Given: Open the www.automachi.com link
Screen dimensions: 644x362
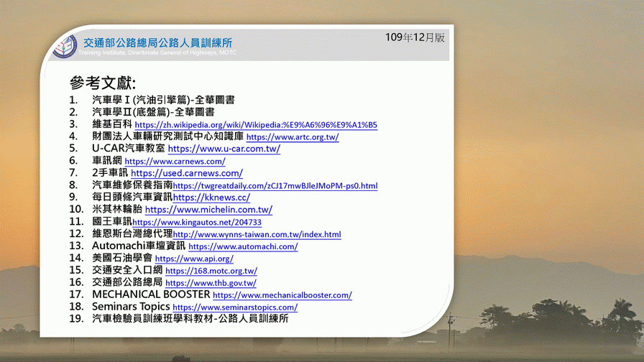Looking at the screenshot, I should tap(243, 247).
